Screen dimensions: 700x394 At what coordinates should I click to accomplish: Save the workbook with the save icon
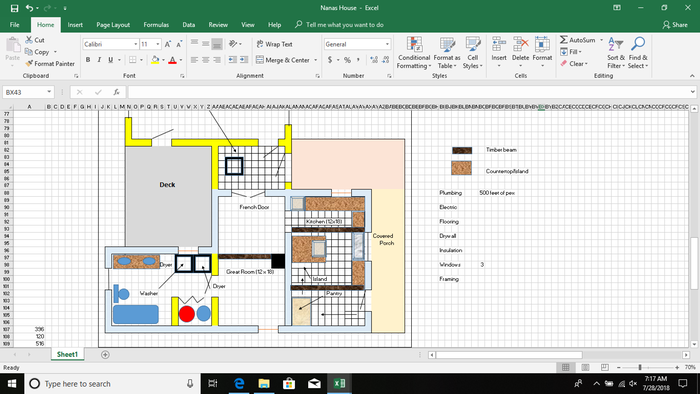(x=14, y=8)
